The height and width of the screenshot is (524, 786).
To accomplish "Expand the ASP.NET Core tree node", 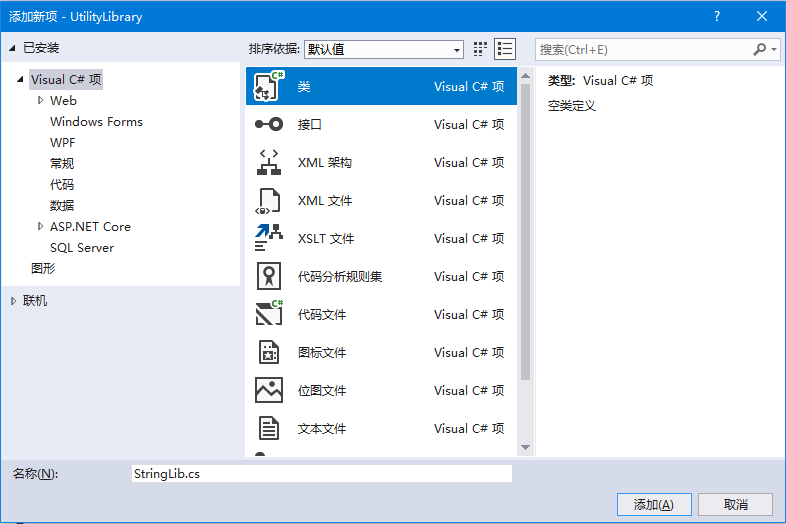I will click(40, 227).
